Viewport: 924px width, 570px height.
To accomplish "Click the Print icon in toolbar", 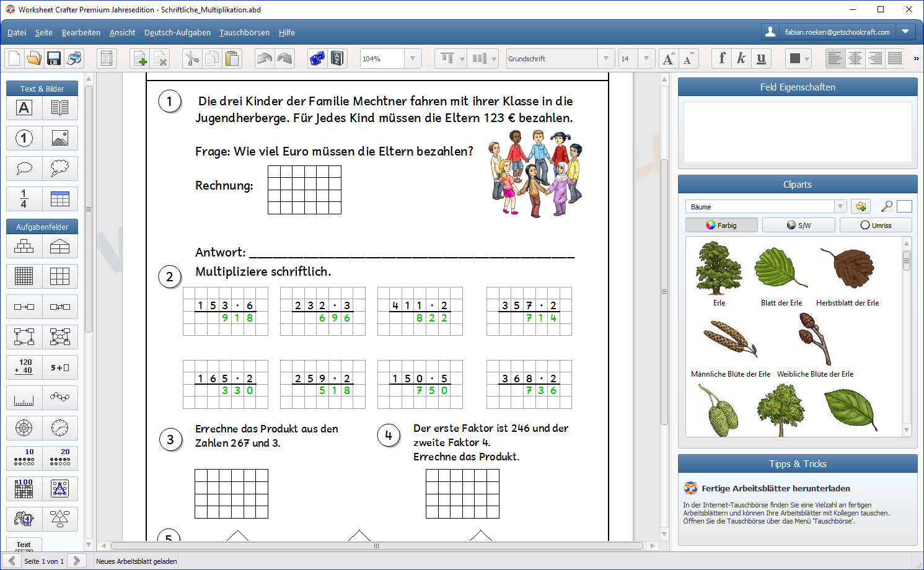I will click(x=74, y=59).
